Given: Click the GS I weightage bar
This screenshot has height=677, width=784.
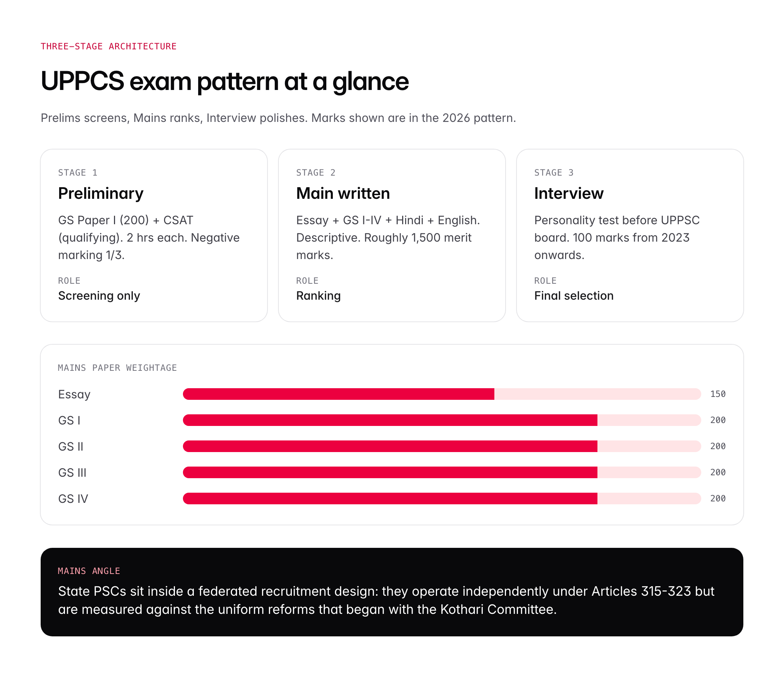Looking at the screenshot, I should (442, 420).
